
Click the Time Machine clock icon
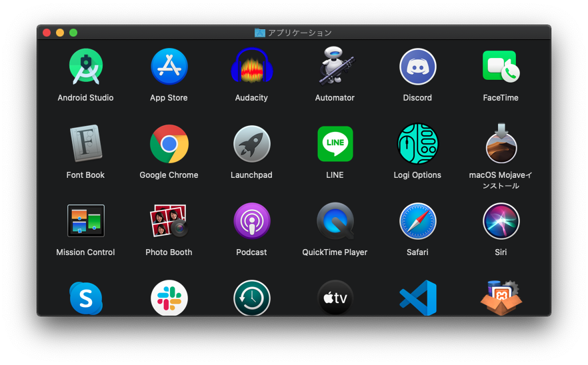pos(251,298)
